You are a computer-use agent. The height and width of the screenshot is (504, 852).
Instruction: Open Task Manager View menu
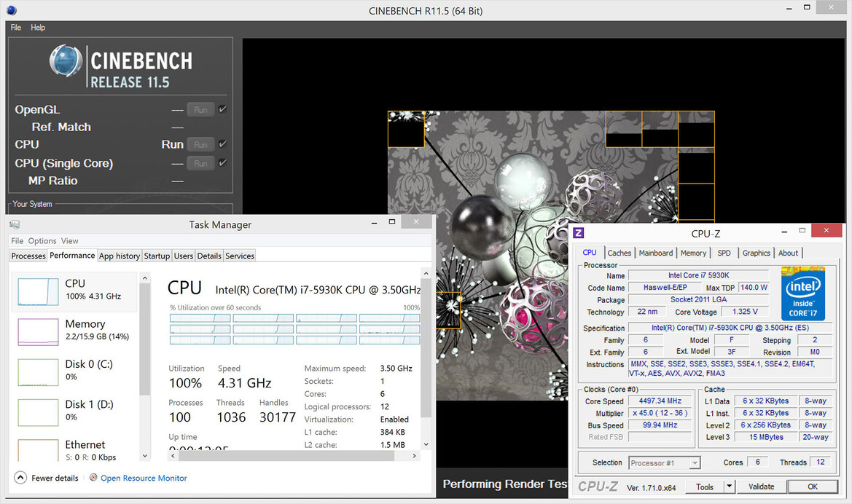(x=69, y=240)
